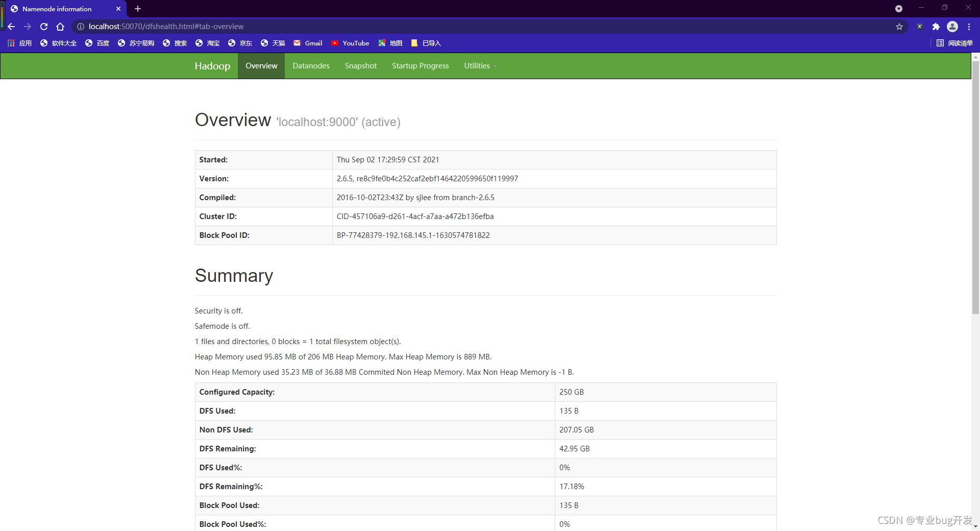Open the extensions puzzle icon
Image resolution: width=980 pixels, height=531 pixels.
point(936,27)
